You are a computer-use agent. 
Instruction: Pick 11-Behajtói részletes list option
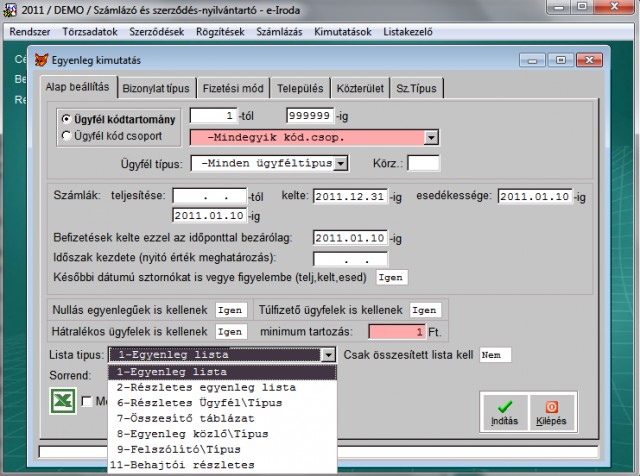pyautogui.click(x=176, y=465)
